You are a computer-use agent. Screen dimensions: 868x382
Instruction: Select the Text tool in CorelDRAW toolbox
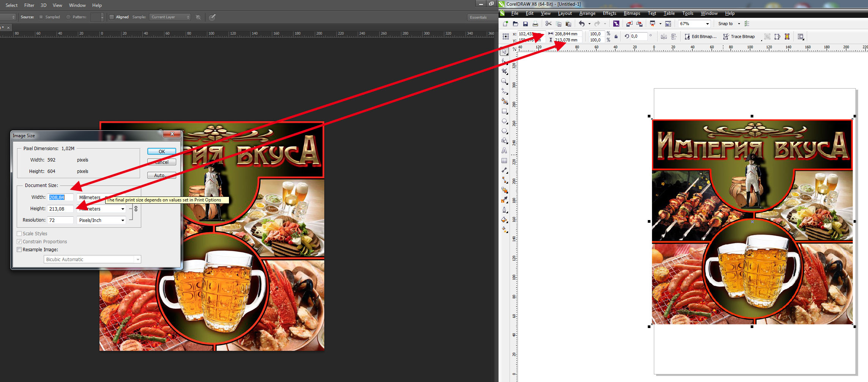[x=504, y=151]
